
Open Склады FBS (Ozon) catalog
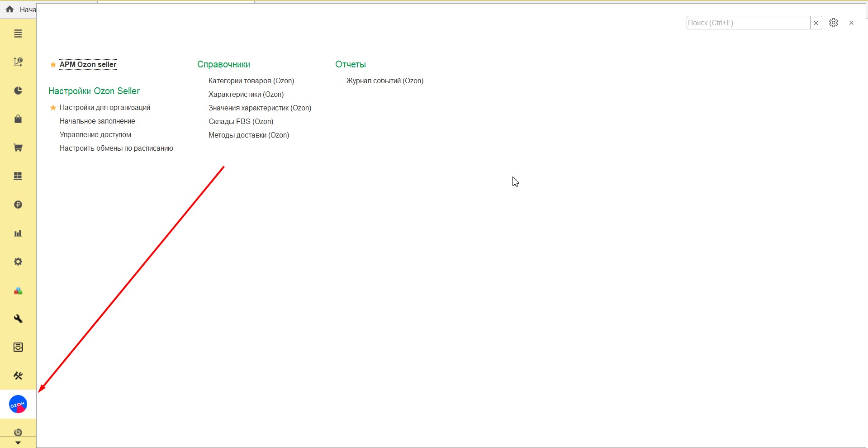(x=241, y=122)
